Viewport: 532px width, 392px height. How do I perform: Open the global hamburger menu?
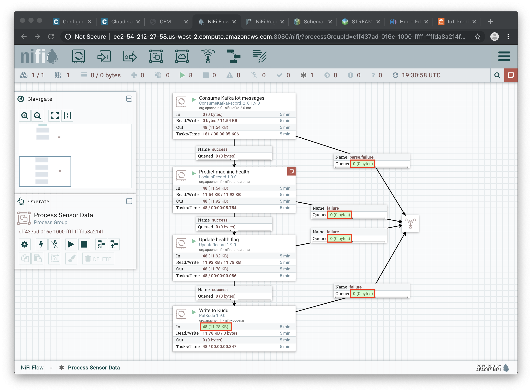[x=504, y=56]
